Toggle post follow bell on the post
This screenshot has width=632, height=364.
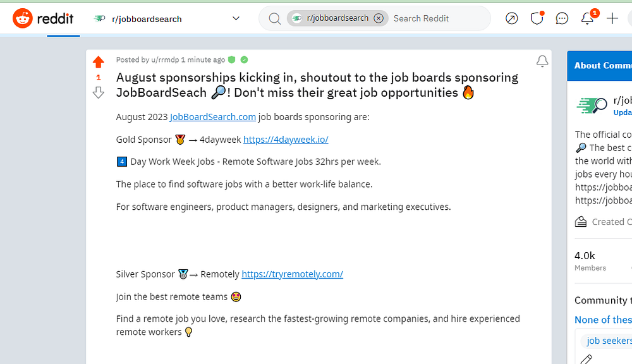pyautogui.click(x=542, y=61)
